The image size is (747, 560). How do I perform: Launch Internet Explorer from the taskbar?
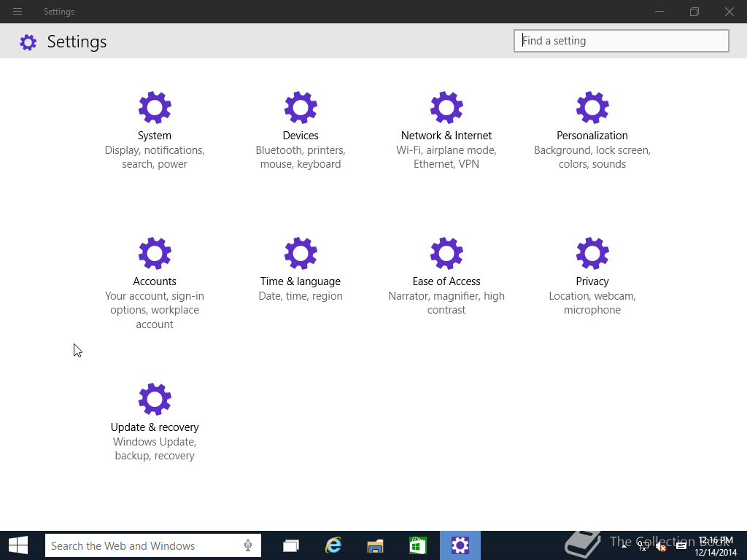tap(333, 545)
